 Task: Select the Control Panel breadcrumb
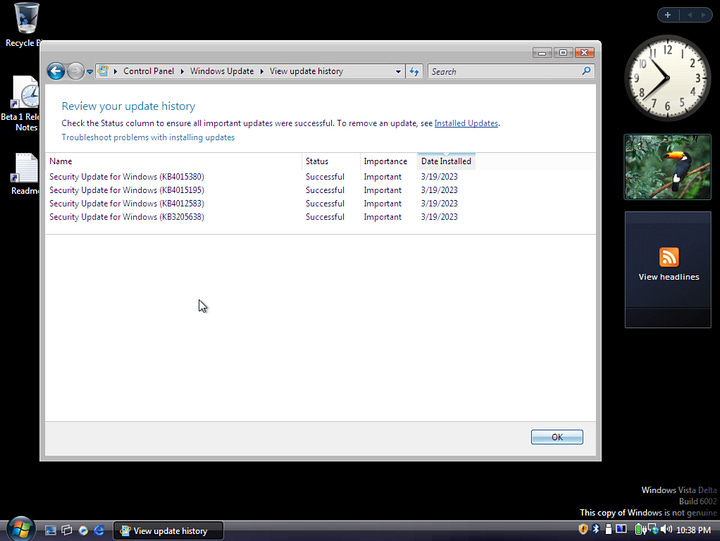(x=148, y=71)
